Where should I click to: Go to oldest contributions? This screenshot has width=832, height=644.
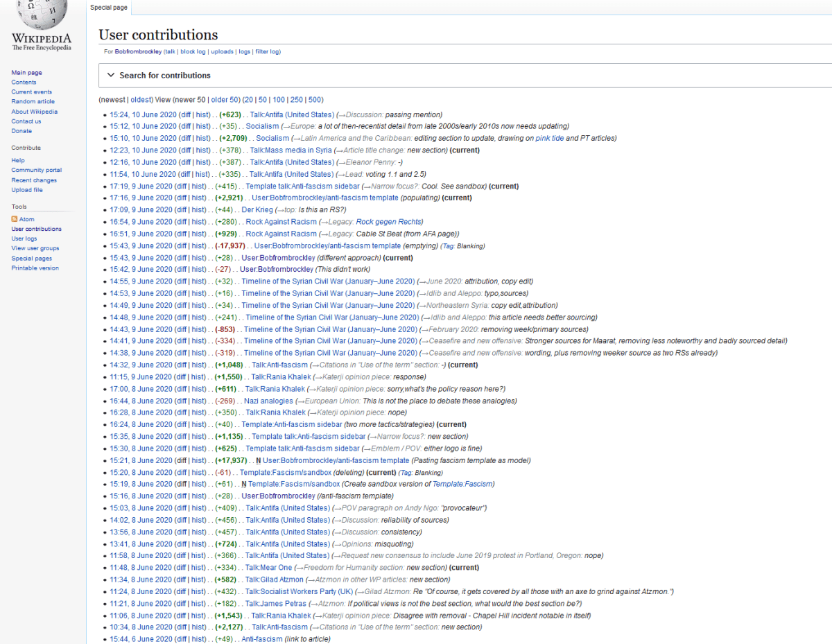pyautogui.click(x=142, y=99)
